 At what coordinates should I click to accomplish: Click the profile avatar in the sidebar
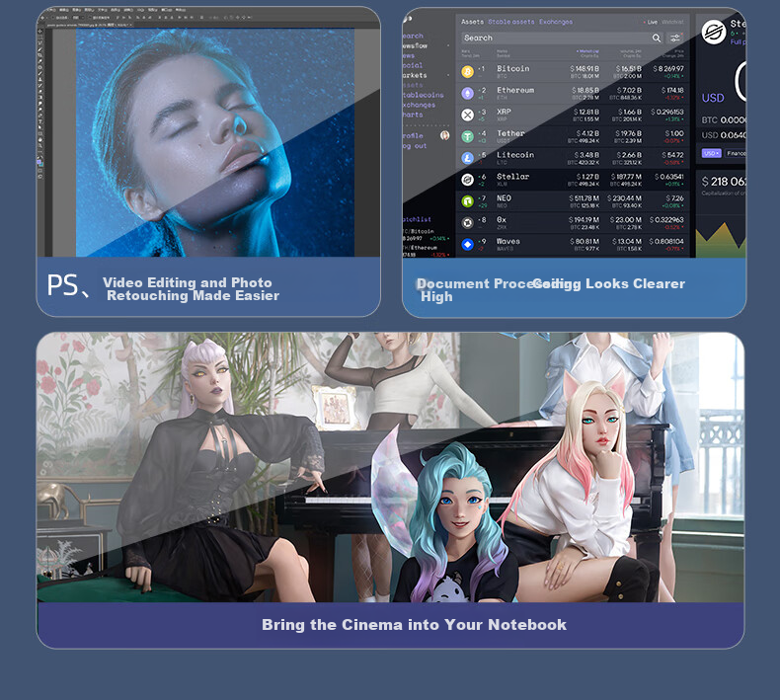(x=444, y=135)
